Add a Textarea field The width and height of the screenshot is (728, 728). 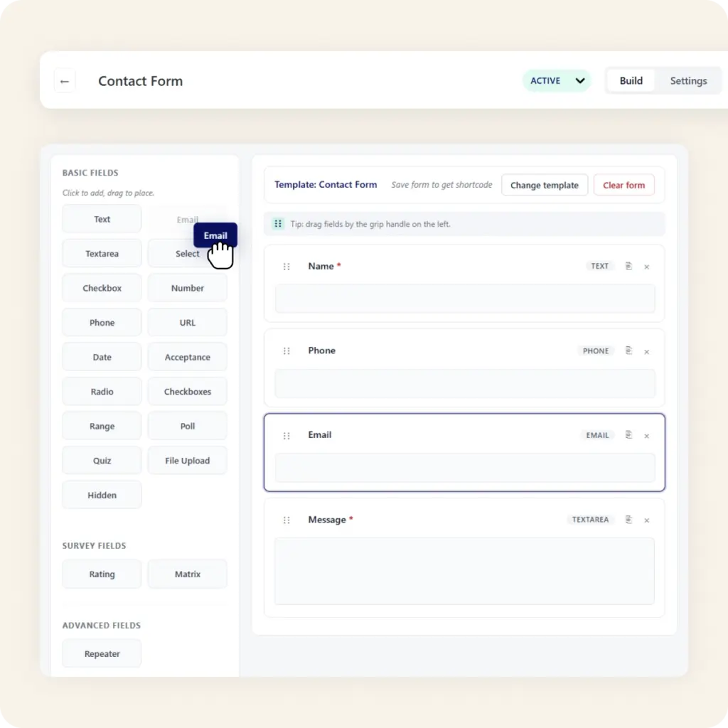pos(102,254)
